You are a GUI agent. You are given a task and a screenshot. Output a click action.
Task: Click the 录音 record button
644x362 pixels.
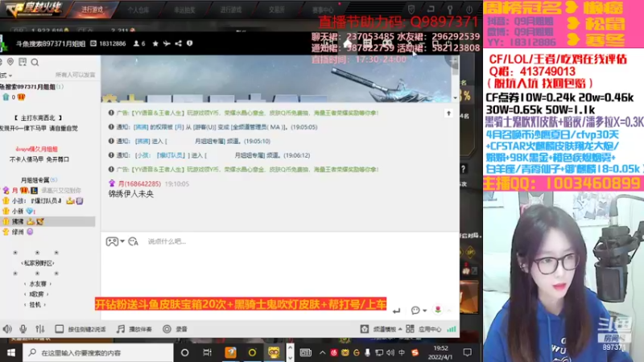tap(175, 329)
